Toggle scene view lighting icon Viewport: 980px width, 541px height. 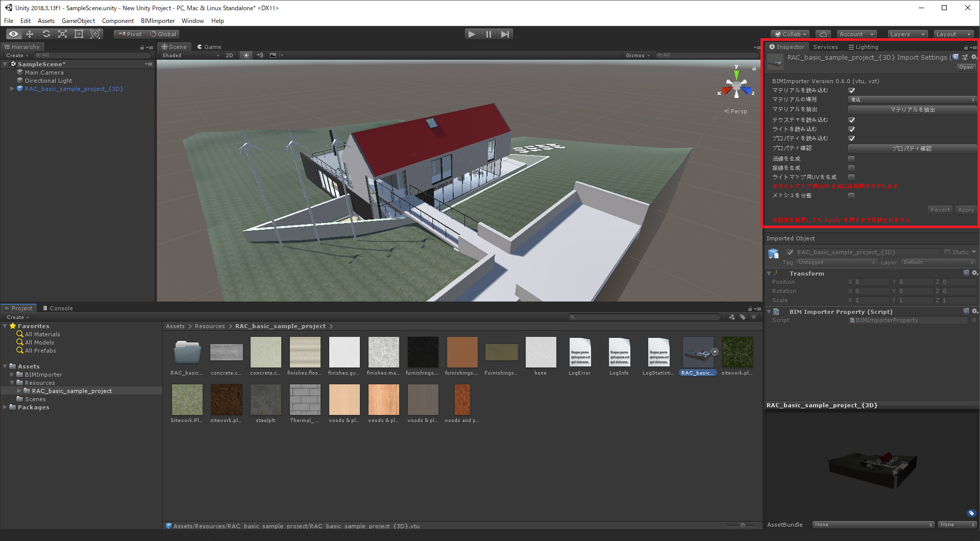246,55
